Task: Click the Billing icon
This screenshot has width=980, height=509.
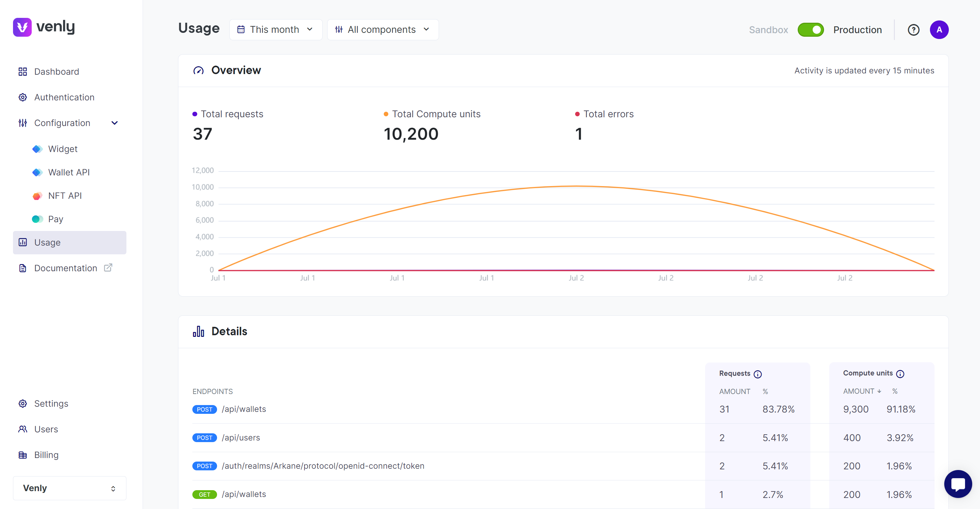Action: pos(23,455)
